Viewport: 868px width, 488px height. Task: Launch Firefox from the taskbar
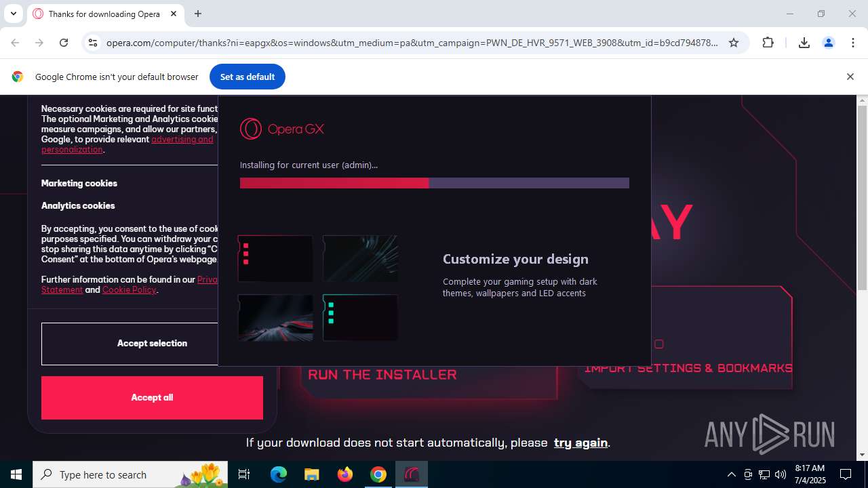pyautogui.click(x=345, y=474)
